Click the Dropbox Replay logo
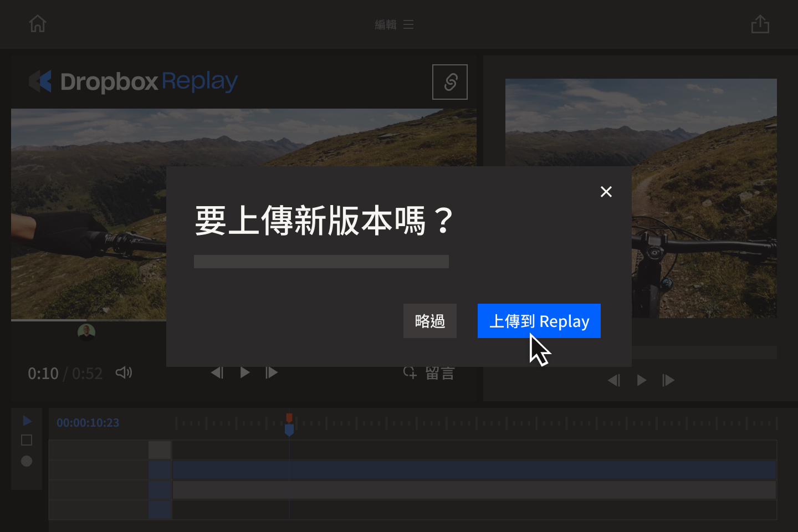 pyautogui.click(x=133, y=81)
